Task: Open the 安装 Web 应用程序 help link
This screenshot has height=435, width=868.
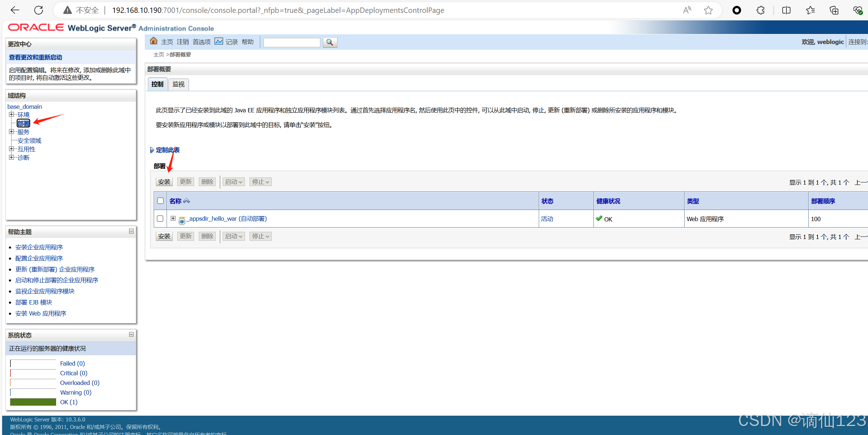Action: pyautogui.click(x=40, y=313)
